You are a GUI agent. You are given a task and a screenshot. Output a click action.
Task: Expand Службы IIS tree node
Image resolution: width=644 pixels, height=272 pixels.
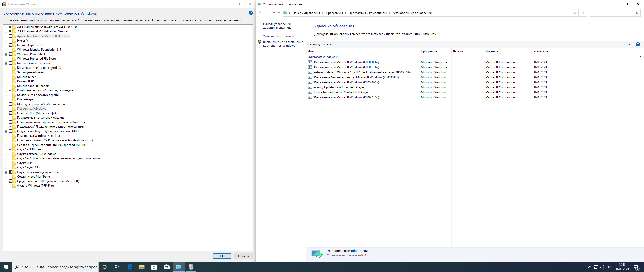click(x=6, y=163)
